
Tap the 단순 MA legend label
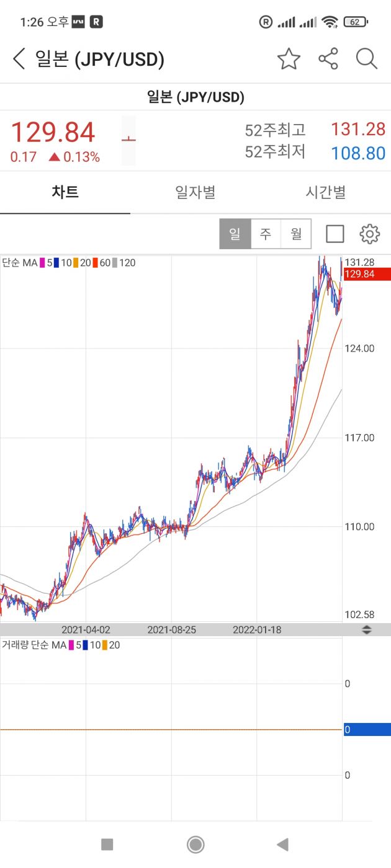(x=20, y=263)
